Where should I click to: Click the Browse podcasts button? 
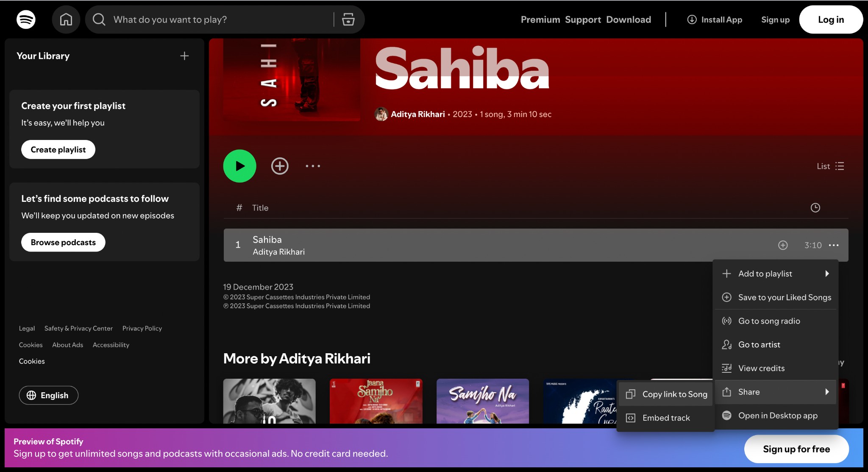point(63,243)
